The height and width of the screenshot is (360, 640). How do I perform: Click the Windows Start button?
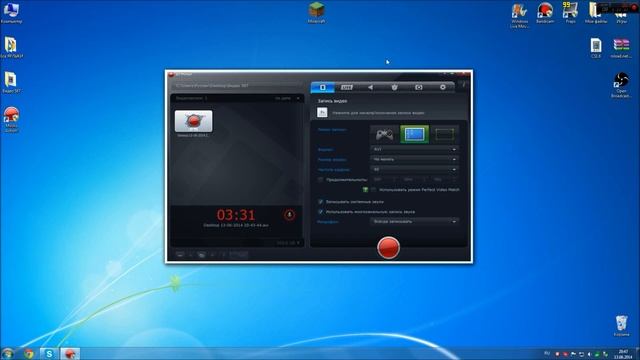[7, 353]
